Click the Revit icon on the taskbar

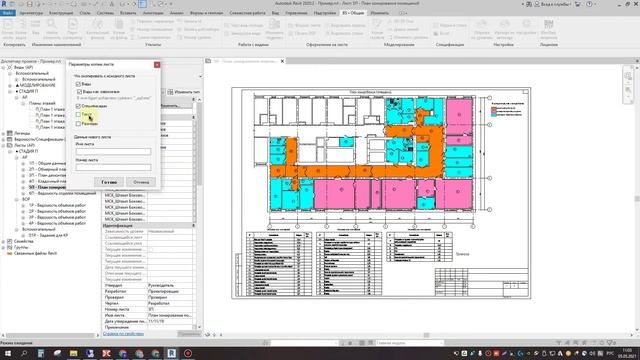point(172,353)
